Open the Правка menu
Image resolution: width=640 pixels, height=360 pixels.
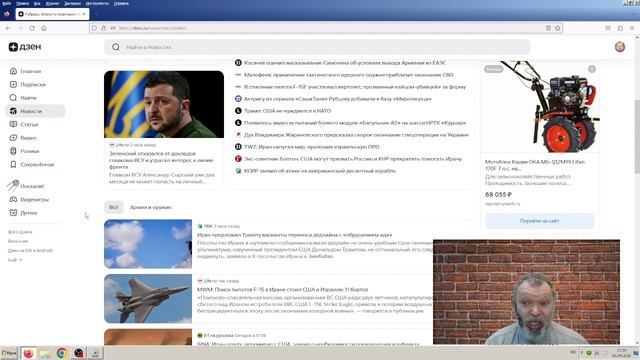coord(22,3)
